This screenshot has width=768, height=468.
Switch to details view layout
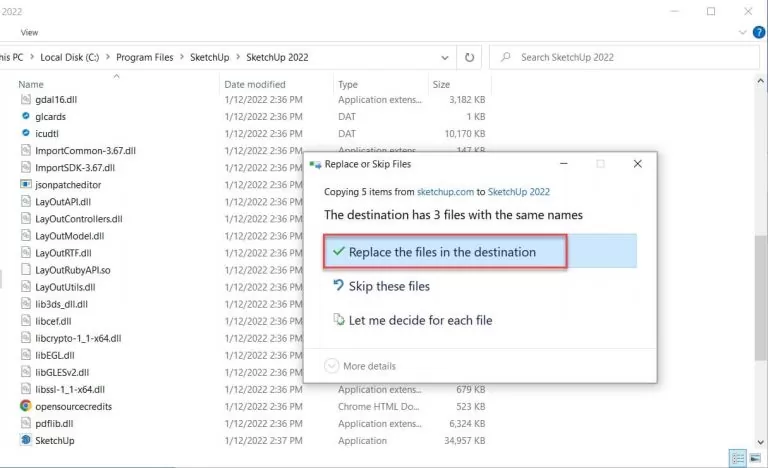[x=737, y=458]
